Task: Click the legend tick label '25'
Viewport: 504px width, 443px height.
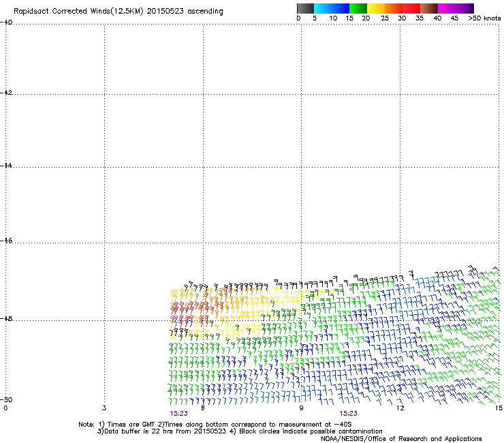Action: pos(385,18)
